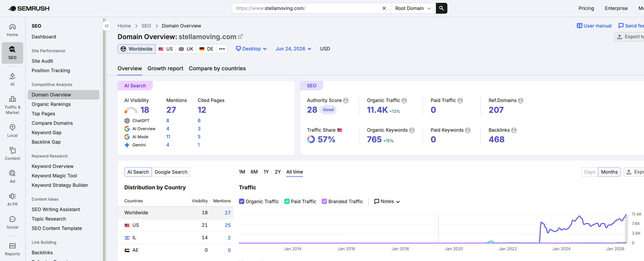Click the side menu vertical scrollbar
This screenshot has width=644, height=261.
104,139
